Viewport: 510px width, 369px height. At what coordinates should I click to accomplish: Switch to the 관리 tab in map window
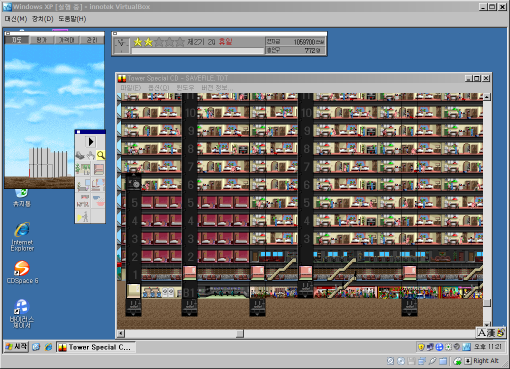tap(92, 40)
